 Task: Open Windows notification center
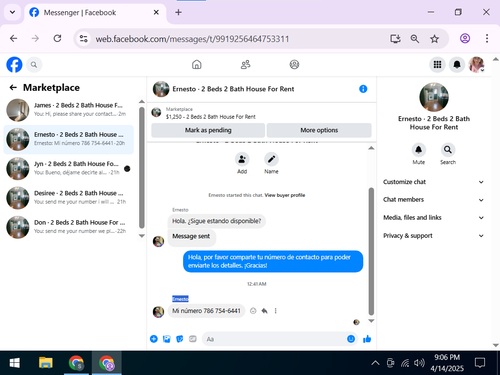point(480,363)
